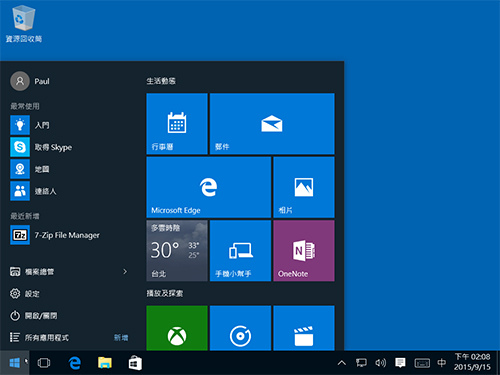Open the touch keyboard tray icon
Viewport: 500px width, 375px height.
coord(422,363)
